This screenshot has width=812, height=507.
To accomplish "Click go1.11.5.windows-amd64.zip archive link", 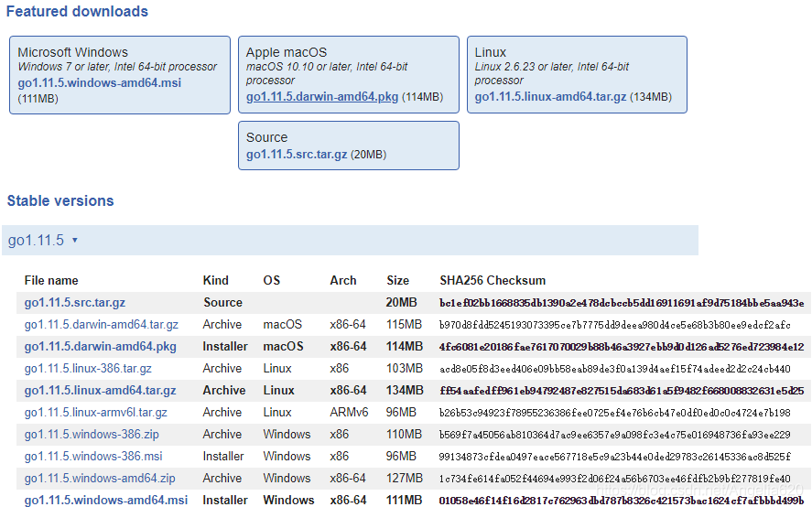I will pos(100,479).
